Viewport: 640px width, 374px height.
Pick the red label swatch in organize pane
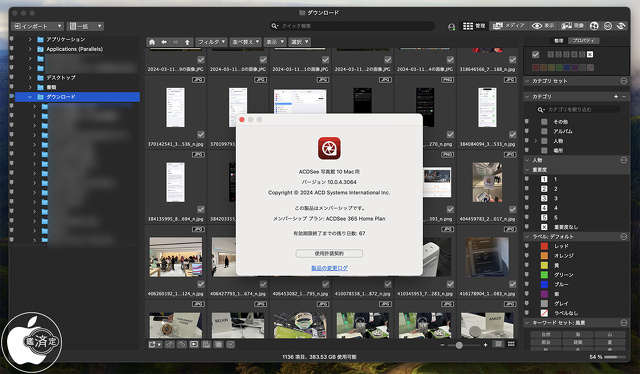click(x=536, y=67)
